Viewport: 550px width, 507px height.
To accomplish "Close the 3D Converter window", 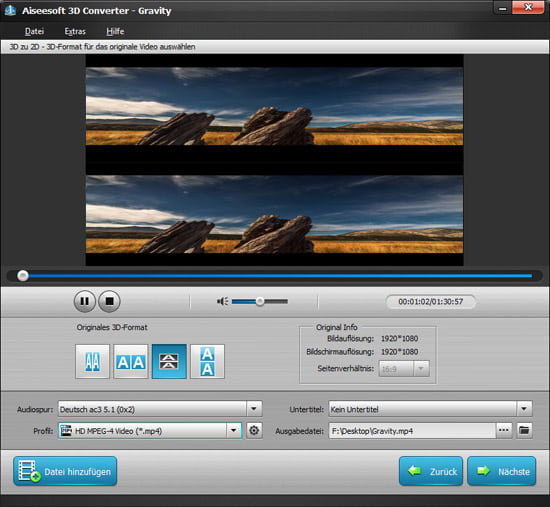I will (528, 8).
